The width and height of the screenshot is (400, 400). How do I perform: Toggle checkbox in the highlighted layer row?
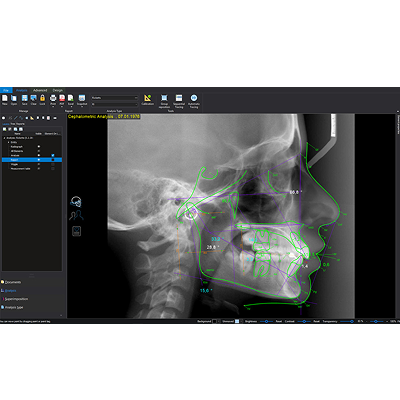[53, 160]
